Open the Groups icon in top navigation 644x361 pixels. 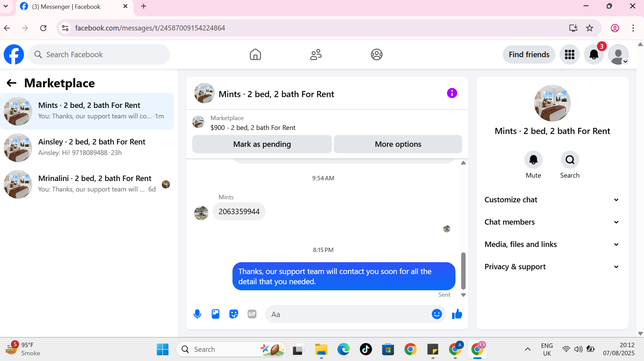(x=376, y=54)
